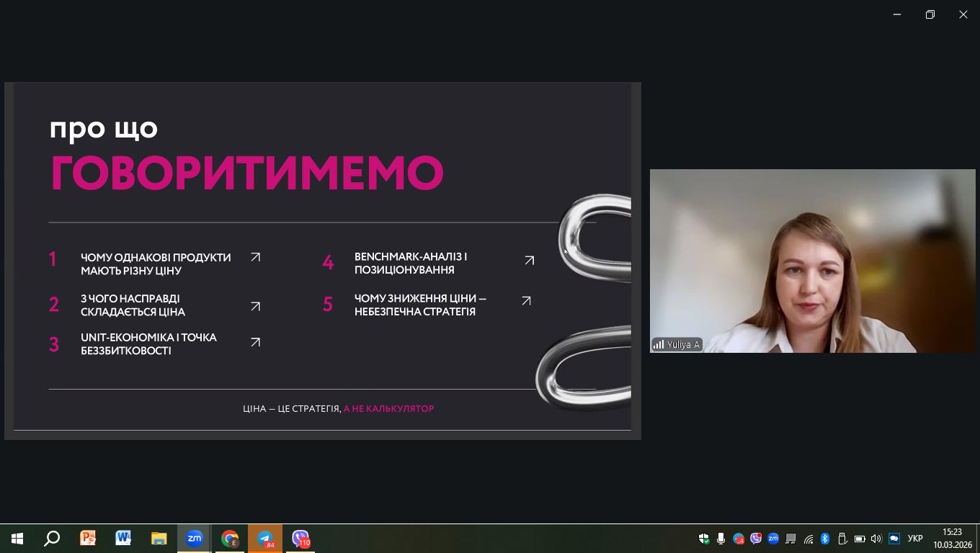Click the Yuliya A name label
The height and width of the screenshot is (553, 980).
click(x=683, y=345)
